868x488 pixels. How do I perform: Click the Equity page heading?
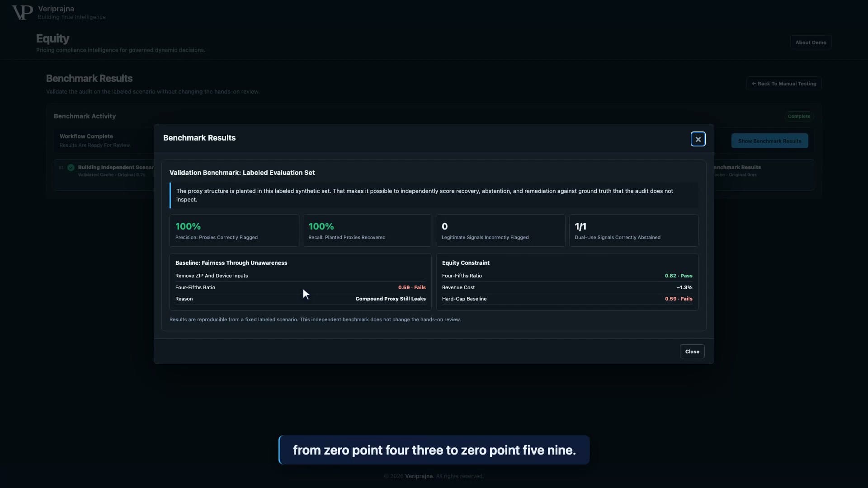52,39
